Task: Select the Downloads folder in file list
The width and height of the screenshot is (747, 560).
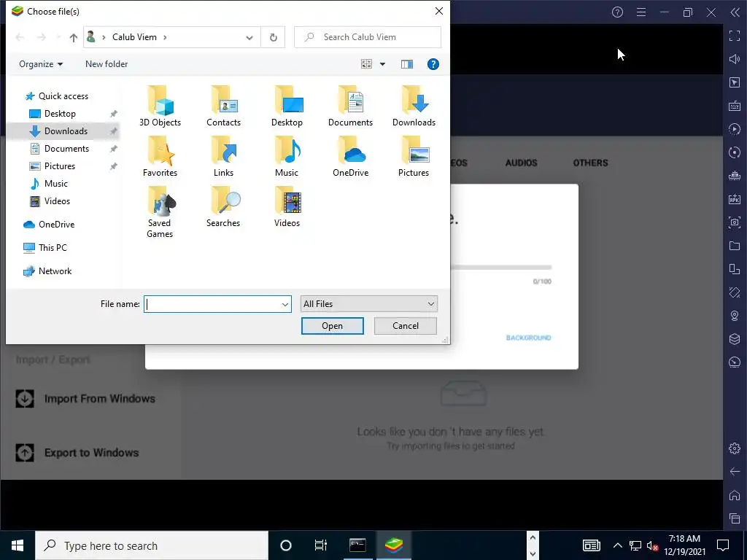Action: tap(414, 106)
